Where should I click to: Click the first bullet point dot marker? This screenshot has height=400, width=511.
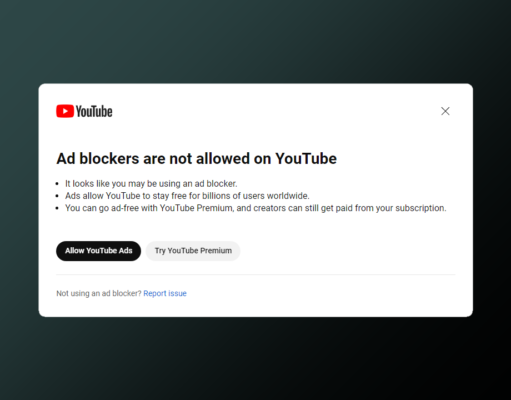57,184
